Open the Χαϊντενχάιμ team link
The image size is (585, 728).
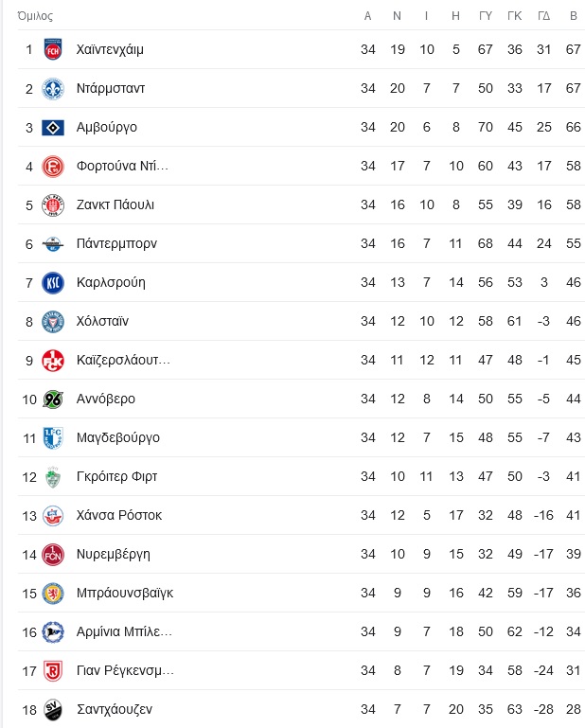pyautogui.click(x=110, y=49)
